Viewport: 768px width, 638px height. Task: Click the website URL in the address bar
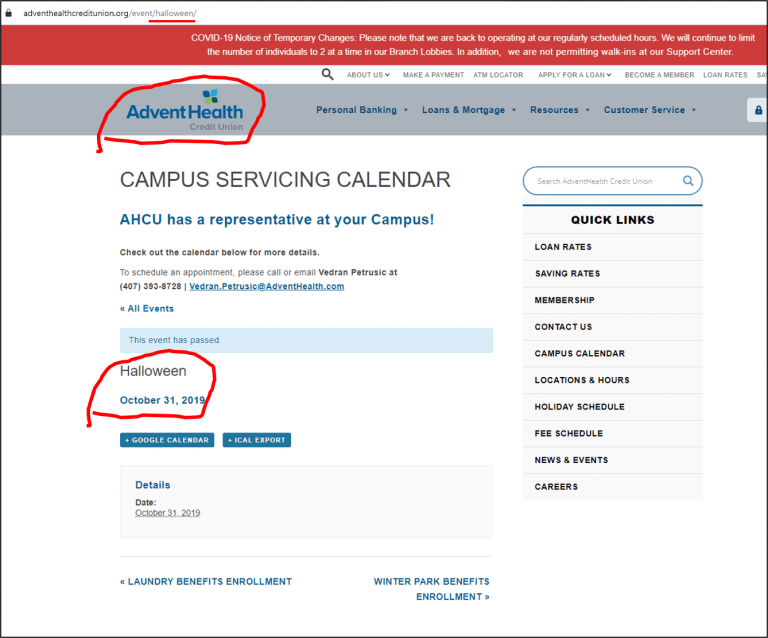coord(110,13)
